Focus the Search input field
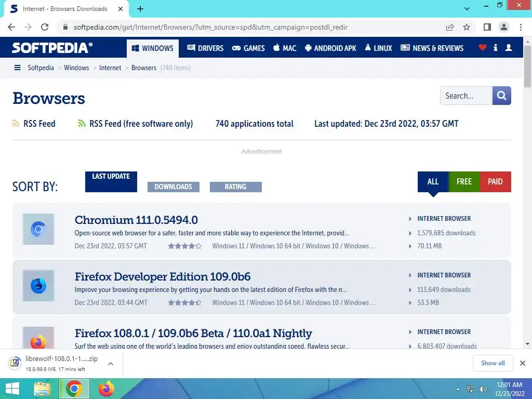The image size is (532, 399). coord(466,96)
